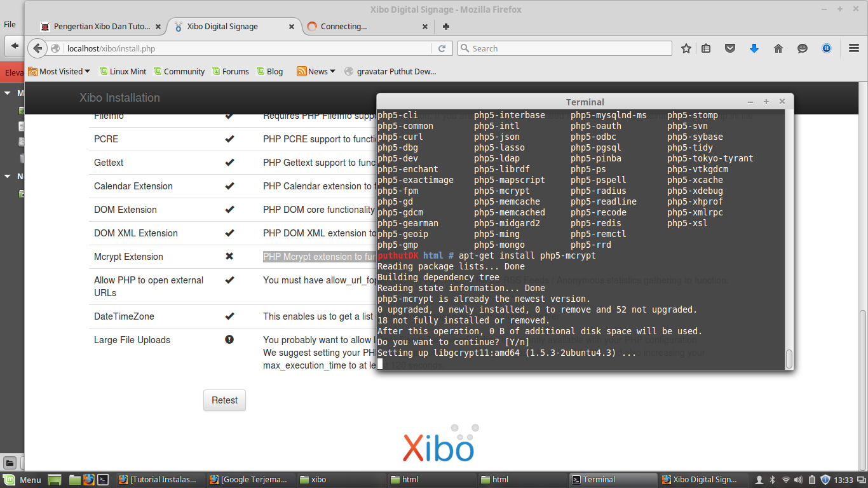Image resolution: width=868 pixels, height=488 pixels.
Task: Reload the localhost page
Action: (442, 48)
